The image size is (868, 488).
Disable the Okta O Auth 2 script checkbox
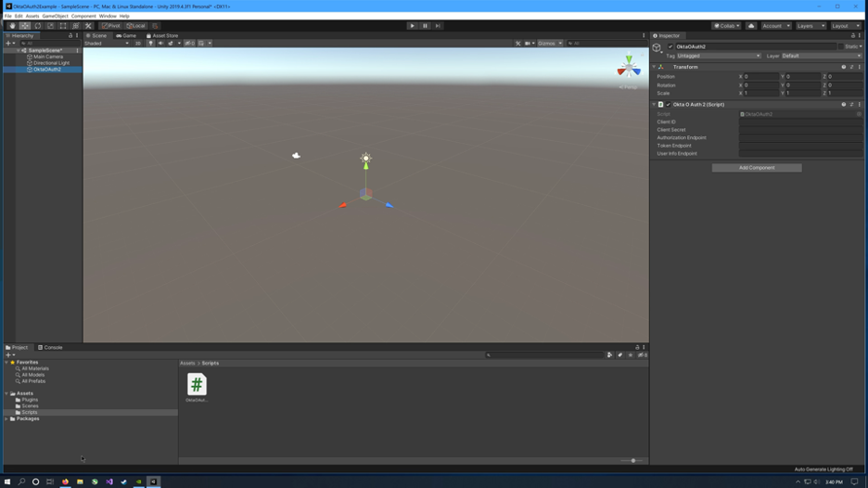pos(668,105)
